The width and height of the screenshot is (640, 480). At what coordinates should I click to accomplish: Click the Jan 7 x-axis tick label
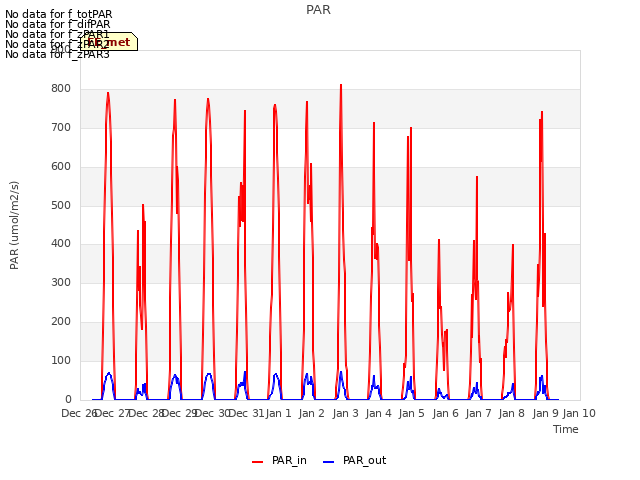pos(478,413)
